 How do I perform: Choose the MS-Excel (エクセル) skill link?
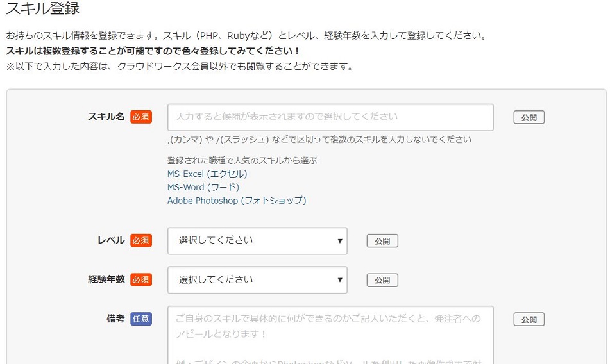coord(207,174)
